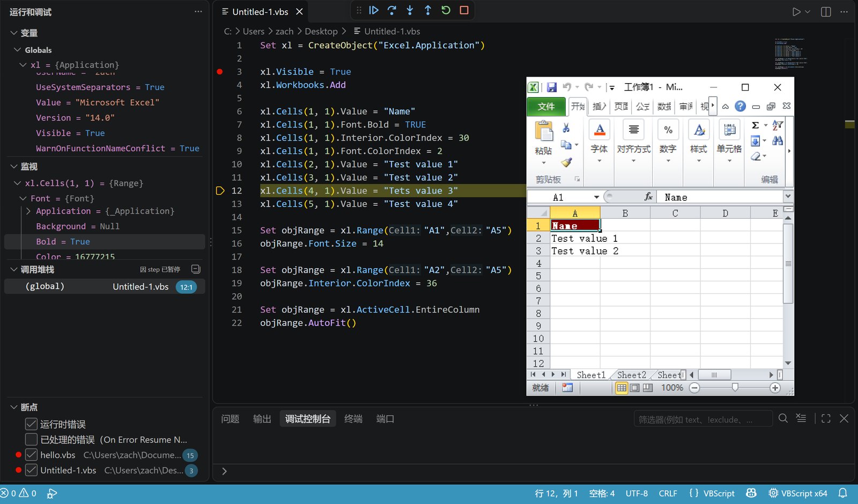Click the Continue debug button
Image resolution: width=858 pixels, height=504 pixels.
[x=374, y=10]
